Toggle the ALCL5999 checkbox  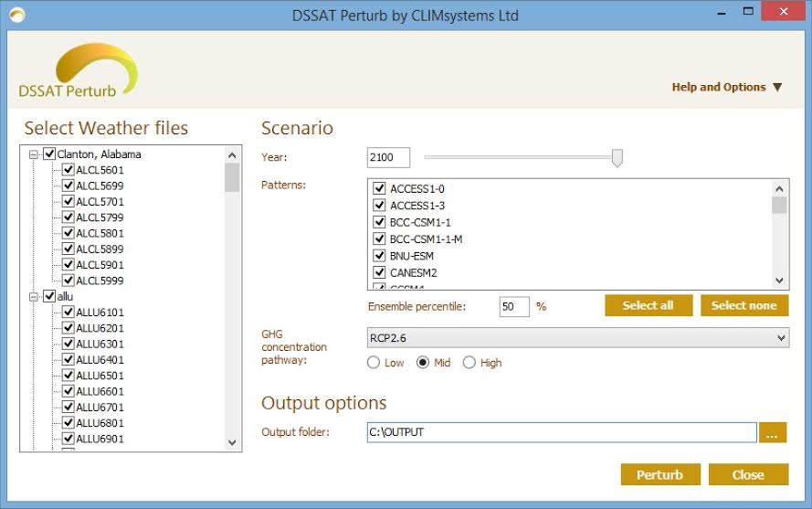(x=68, y=281)
